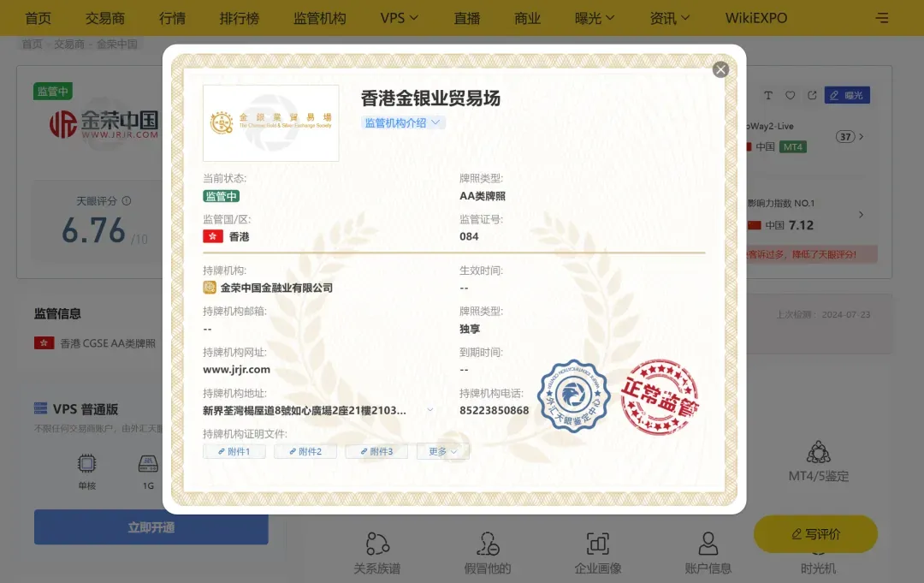This screenshot has width=924, height=583.
Task: Click the 香港 flag icon in popup
Action: (x=213, y=236)
